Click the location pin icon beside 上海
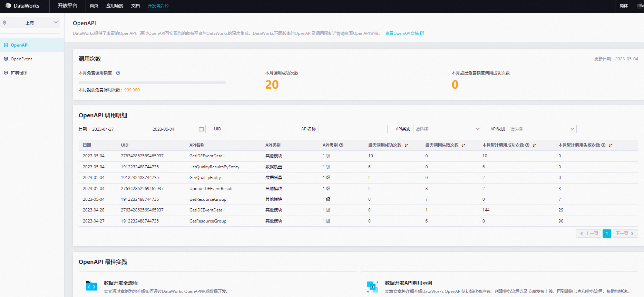 click(4, 22)
